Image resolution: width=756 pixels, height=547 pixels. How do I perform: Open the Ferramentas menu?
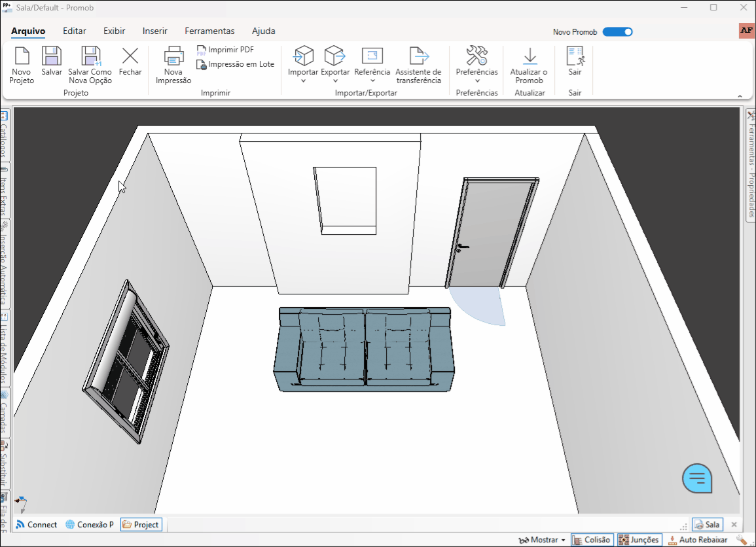(x=209, y=31)
